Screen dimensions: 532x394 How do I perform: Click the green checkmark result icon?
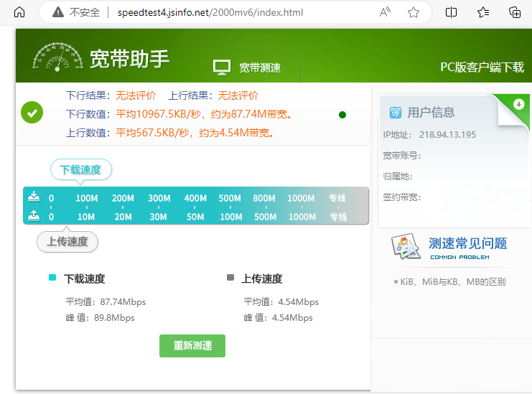[32, 113]
